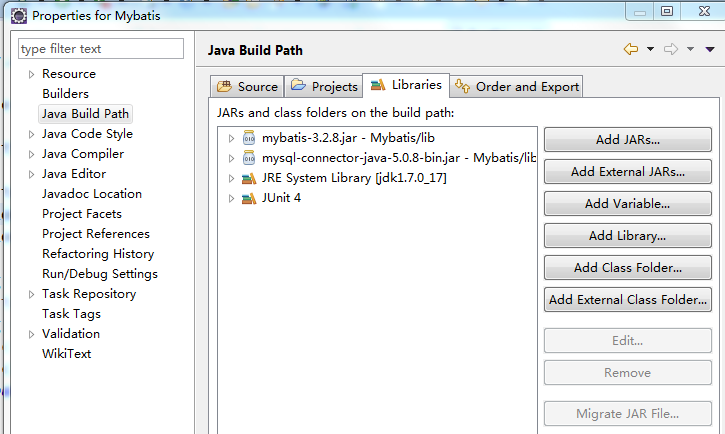Click the Add Class Folder... button
Viewport: 725px width, 434px height.
627,268
